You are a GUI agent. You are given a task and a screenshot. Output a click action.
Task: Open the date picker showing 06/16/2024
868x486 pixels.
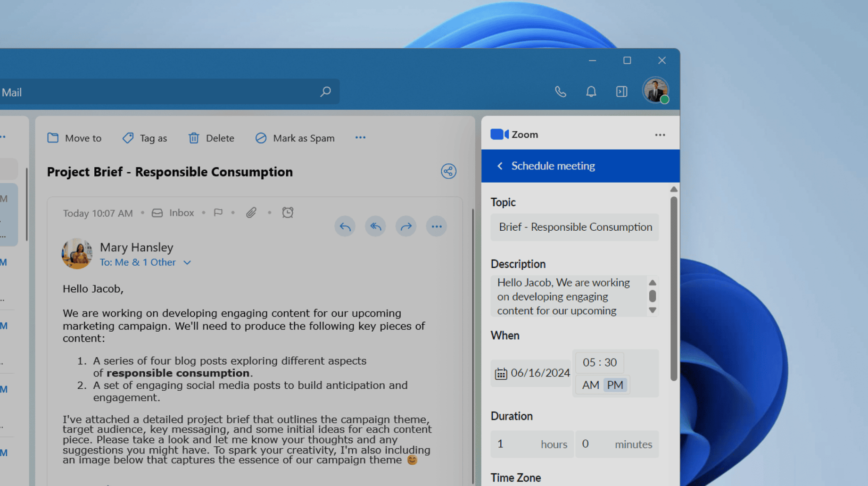(x=531, y=373)
